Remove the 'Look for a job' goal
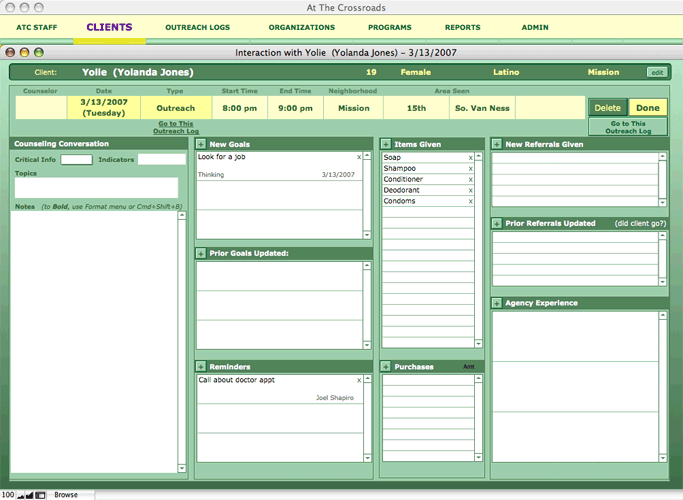This screenshot has height=500, width=683. pos(358,157)
